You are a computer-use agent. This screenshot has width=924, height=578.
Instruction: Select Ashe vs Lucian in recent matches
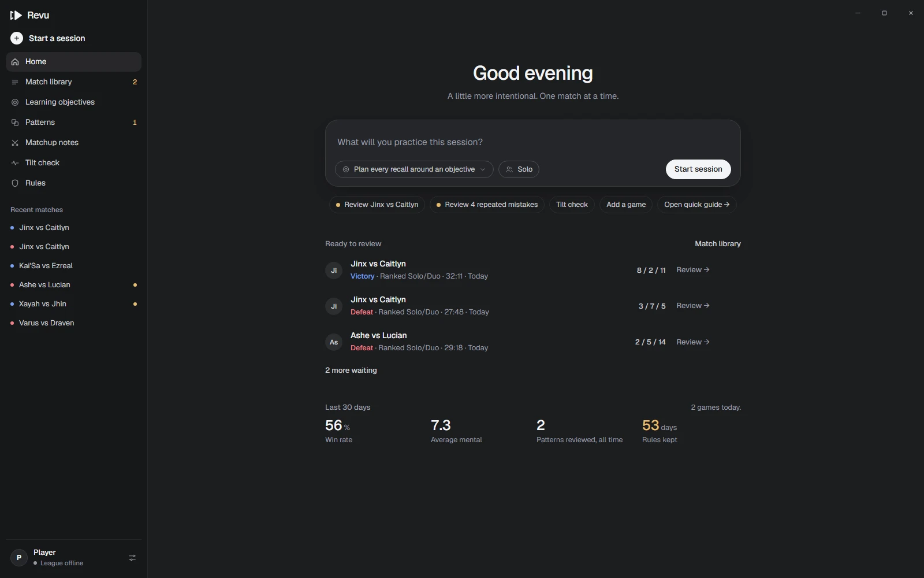(73, 285)
